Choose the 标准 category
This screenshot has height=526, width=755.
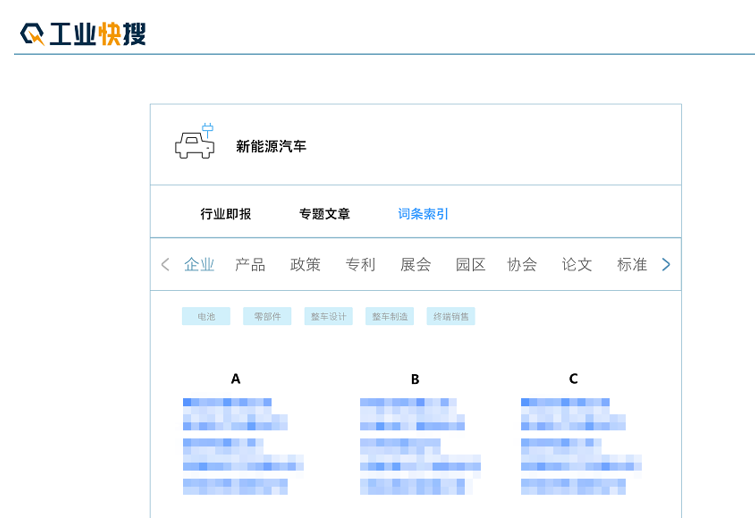pyautogui.click(x=632, y=265)
